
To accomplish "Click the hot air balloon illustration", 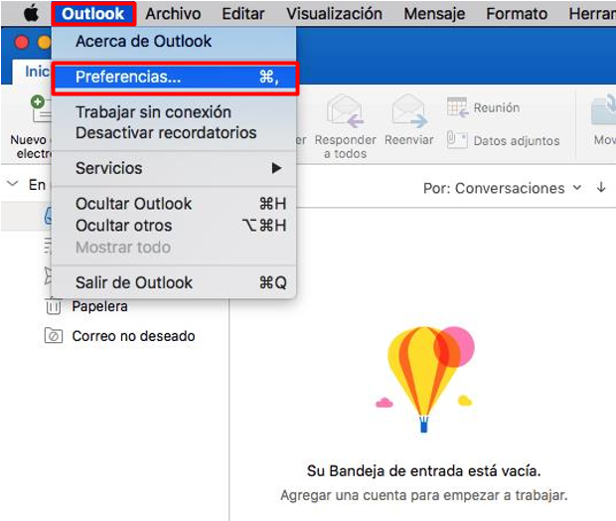I will click(425, 379).
